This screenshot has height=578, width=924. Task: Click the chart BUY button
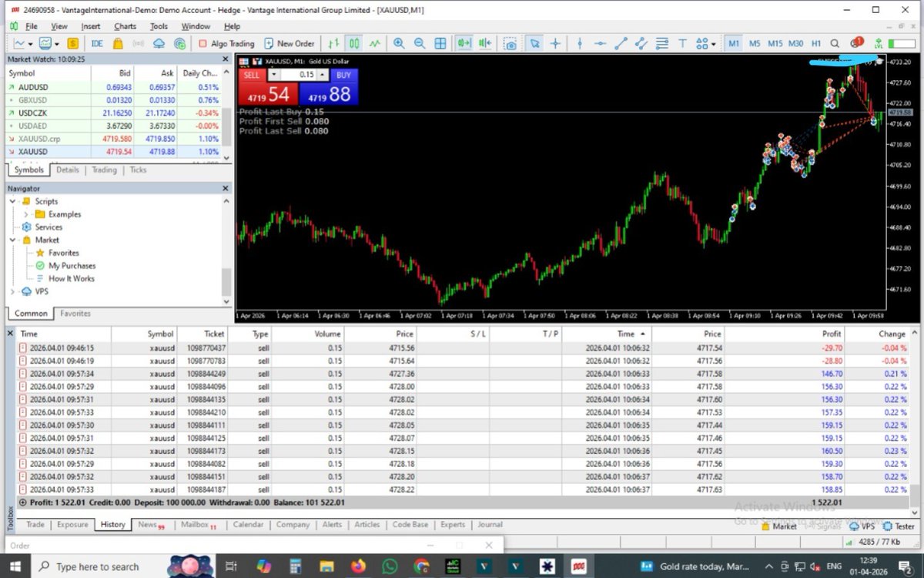click(x=343, y=75)
